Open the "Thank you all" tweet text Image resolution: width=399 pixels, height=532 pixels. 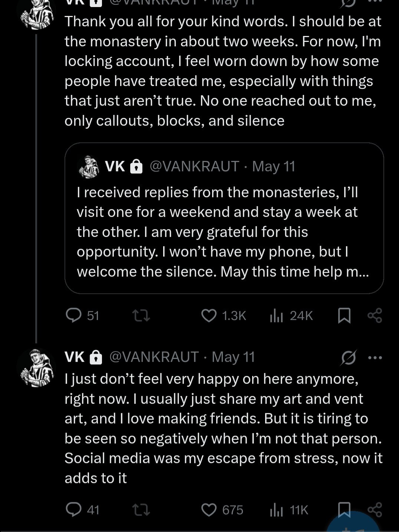pyautogui.click(x=222, y=71)
